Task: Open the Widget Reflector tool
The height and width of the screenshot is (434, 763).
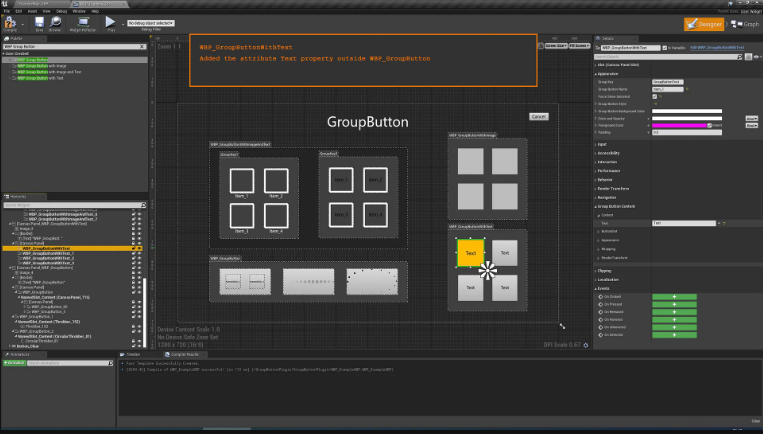Action: [83, 22]
